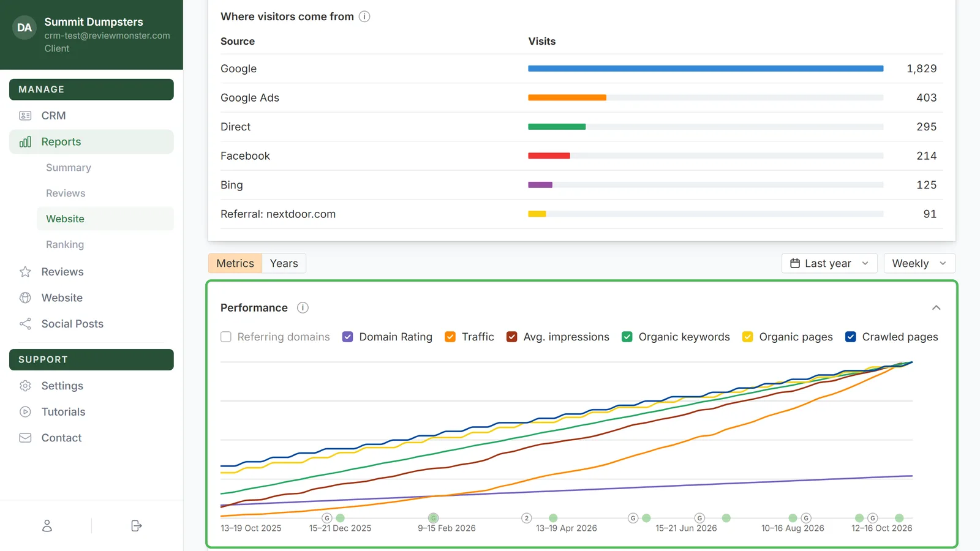
Task: Click the Bing source row label
Action: click(232, 185)
